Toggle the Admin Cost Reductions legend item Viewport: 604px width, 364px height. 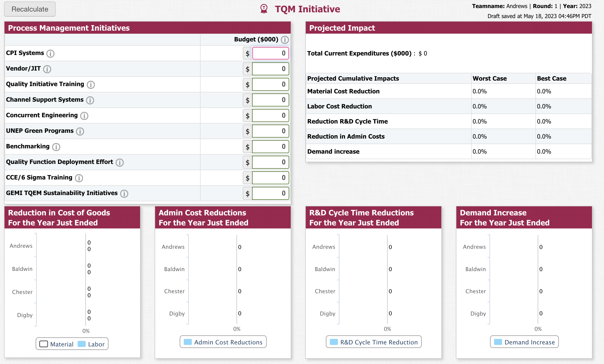click(x=223, y=342)
